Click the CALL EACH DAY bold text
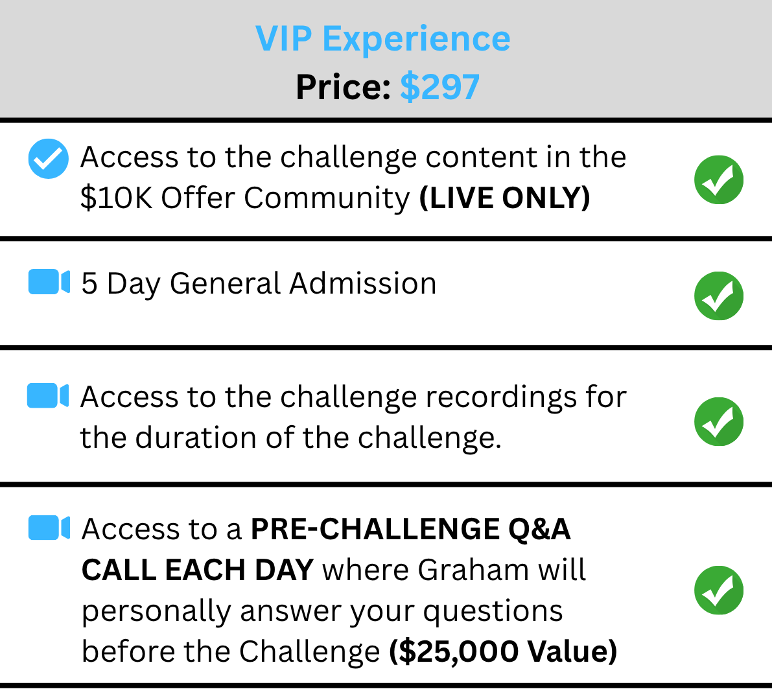Viewport: 772px width, 700px height. pyautogui.click(x=198, y=570)
